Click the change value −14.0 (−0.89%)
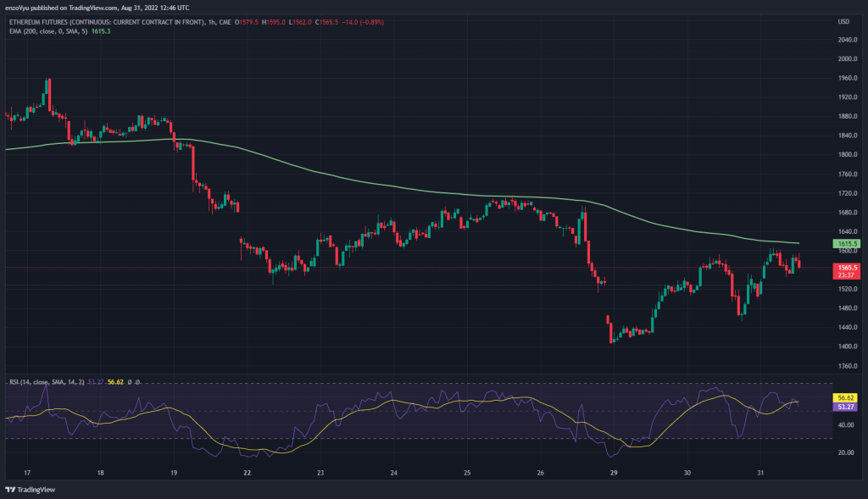Viewport: 868px width, 499px height. tap(363, 22)
